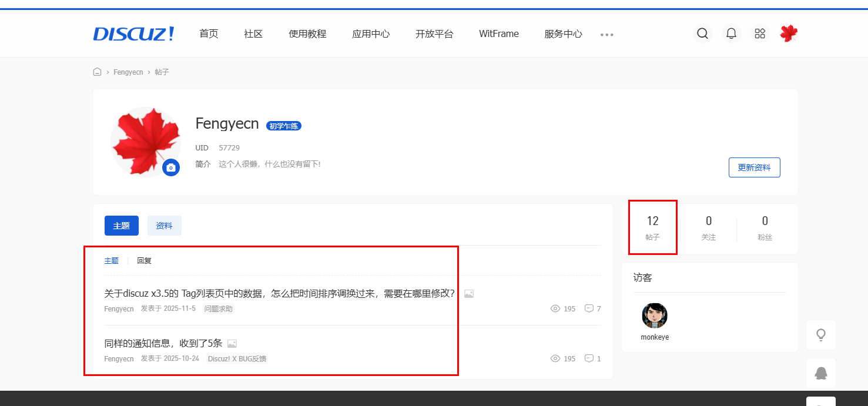
Task: Switch to the 资料 tab
Action: point(164,225)
